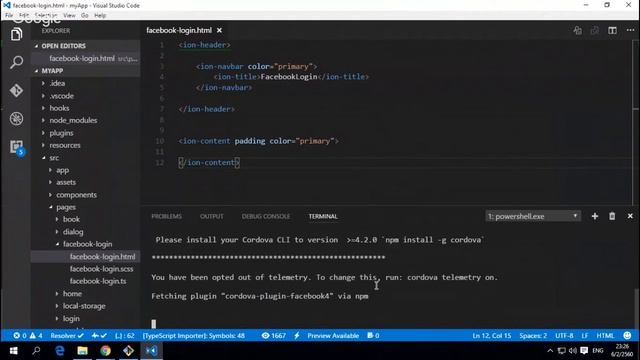This screenshot has height=360, width=640.
Task: Open the action center notification icon
Action: (x=584, y=351)
